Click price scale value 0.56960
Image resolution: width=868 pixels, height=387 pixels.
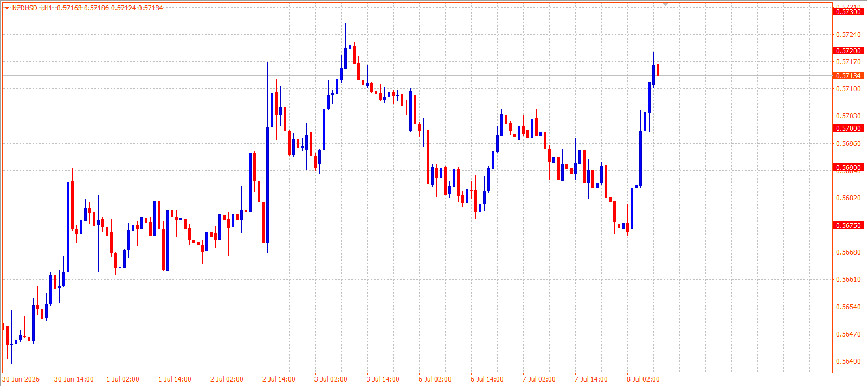pyautogui.click(x=848, y=144)
